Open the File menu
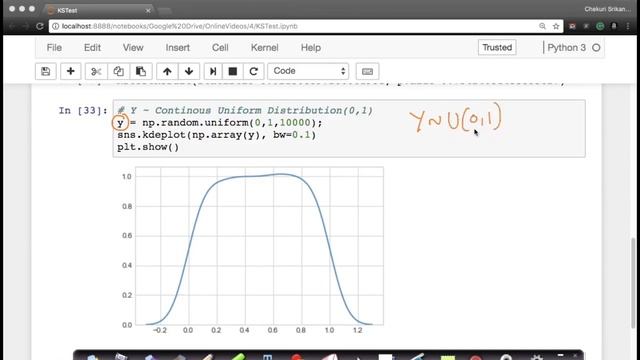The image size is (640, 360). point(54,48)
